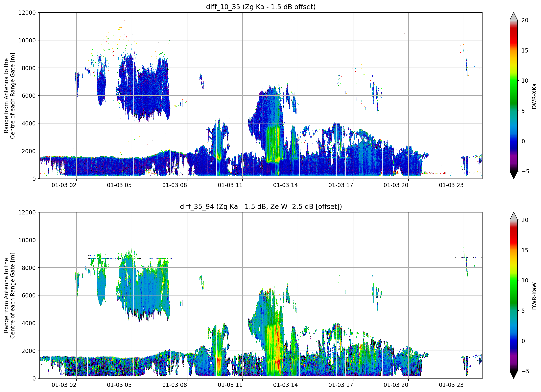
Task: Click the '01-03 20' x-tick on the top plot
Action: [396, 185]
